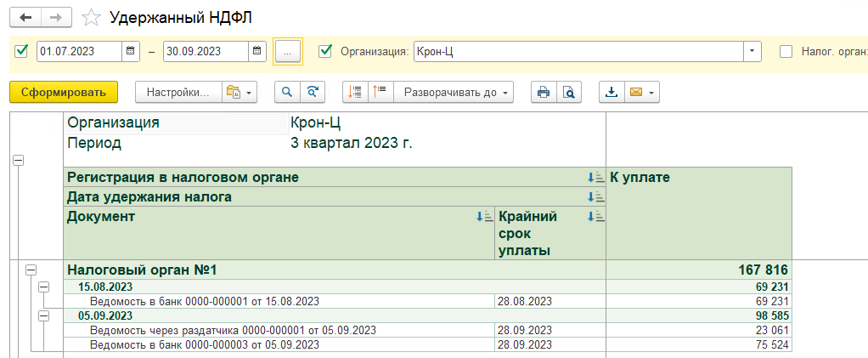Collapse the 05.09.2023 date group

[x=42, y=315]
